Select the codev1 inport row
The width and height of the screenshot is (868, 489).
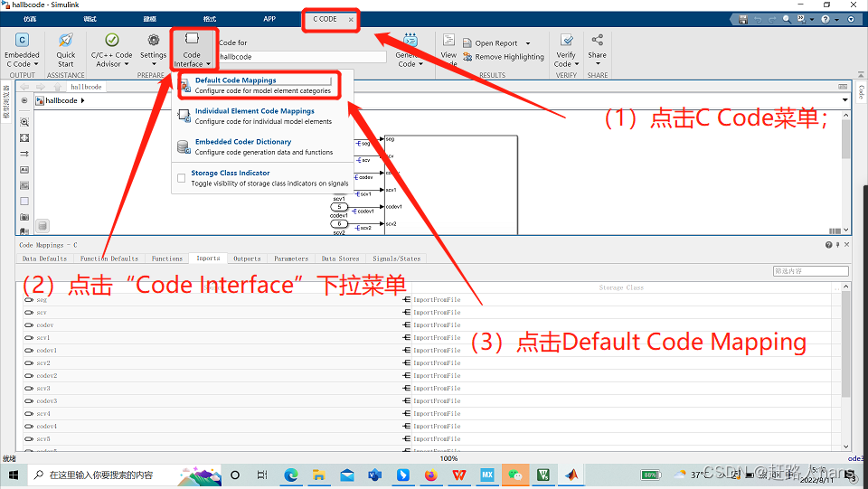[x=213, y=350]
